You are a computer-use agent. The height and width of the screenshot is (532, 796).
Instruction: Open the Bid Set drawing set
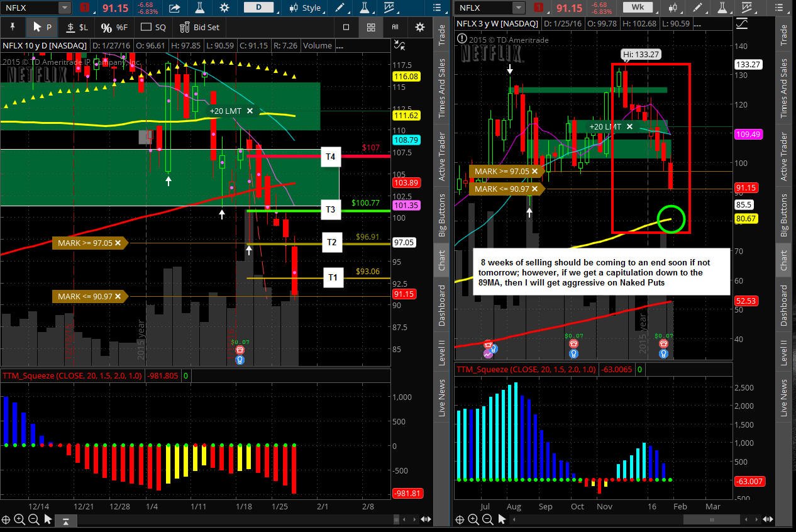click(x=199, y=27)
